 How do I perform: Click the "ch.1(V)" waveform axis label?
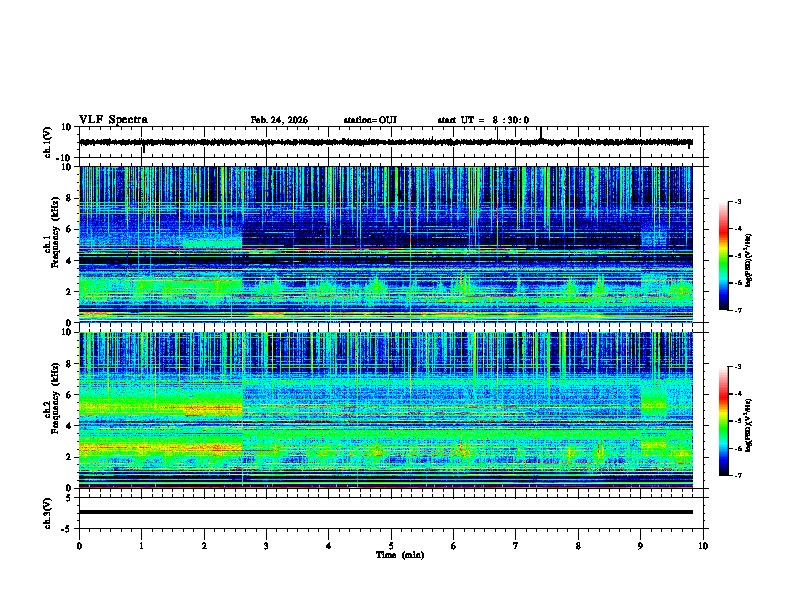click(48, 142)
